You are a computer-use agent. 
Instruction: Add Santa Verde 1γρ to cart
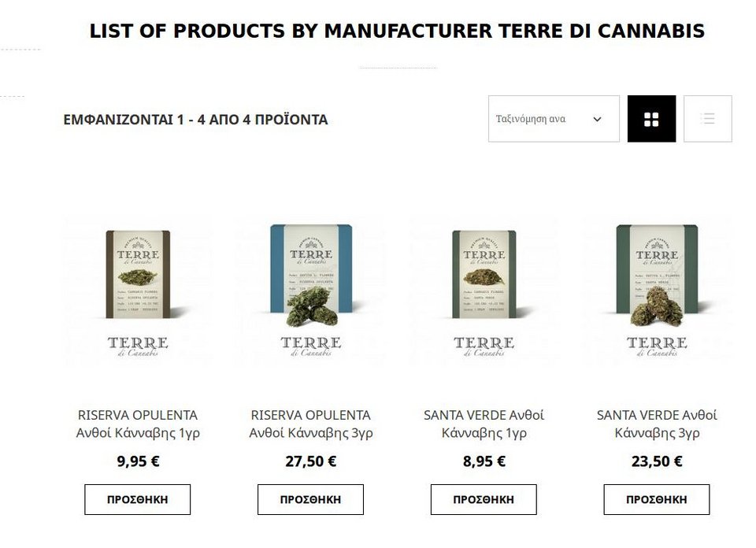tap(484, 499)
